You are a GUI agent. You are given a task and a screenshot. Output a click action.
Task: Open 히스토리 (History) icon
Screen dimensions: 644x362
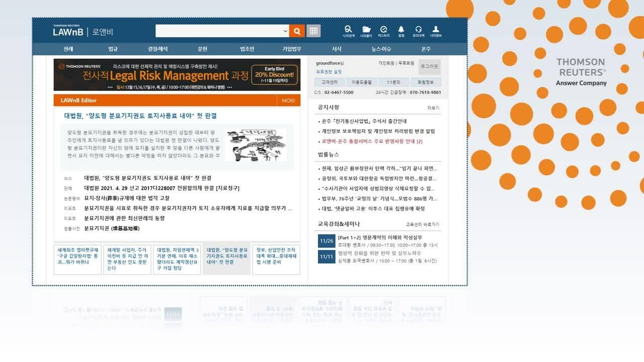pos(384,32)
